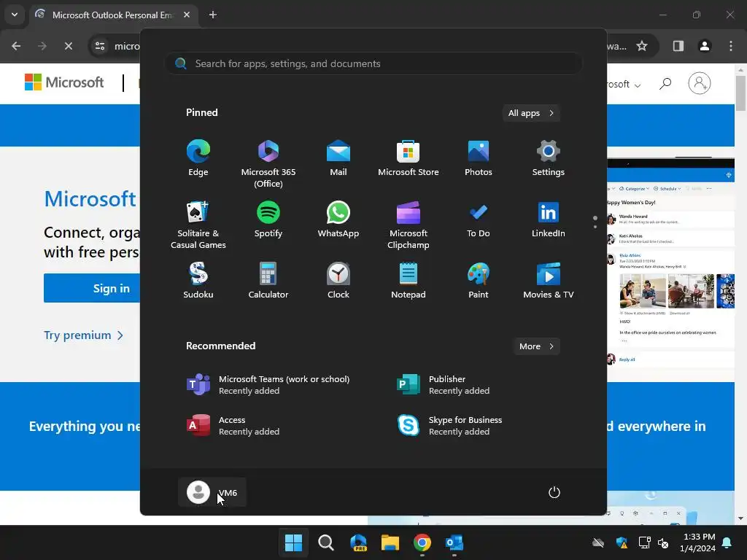The height and width of the screenshot is (560, 747).
Task: Launch WhatsApp from Pinned
Action: [x=338, y=219]
